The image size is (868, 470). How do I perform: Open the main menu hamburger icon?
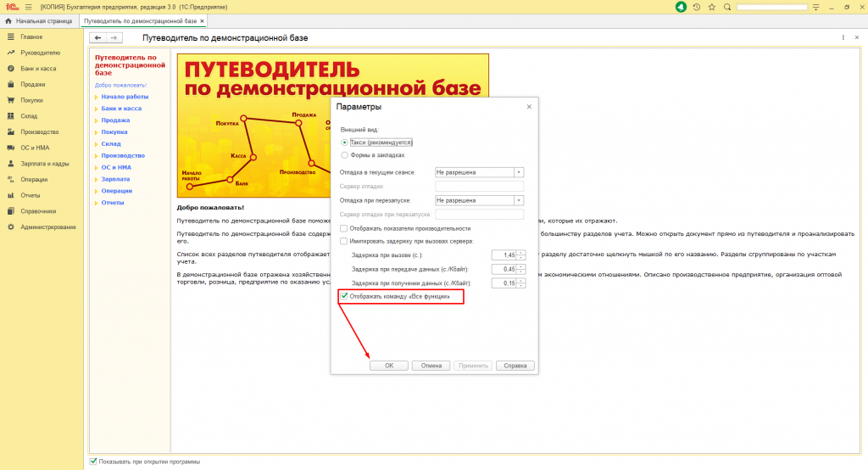point(28,7)
